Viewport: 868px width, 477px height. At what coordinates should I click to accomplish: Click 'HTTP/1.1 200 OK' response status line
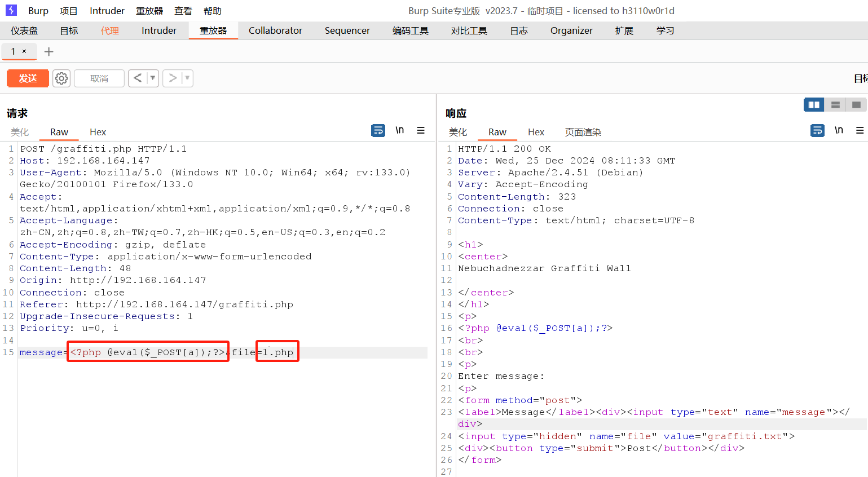[x=504, y=149]
